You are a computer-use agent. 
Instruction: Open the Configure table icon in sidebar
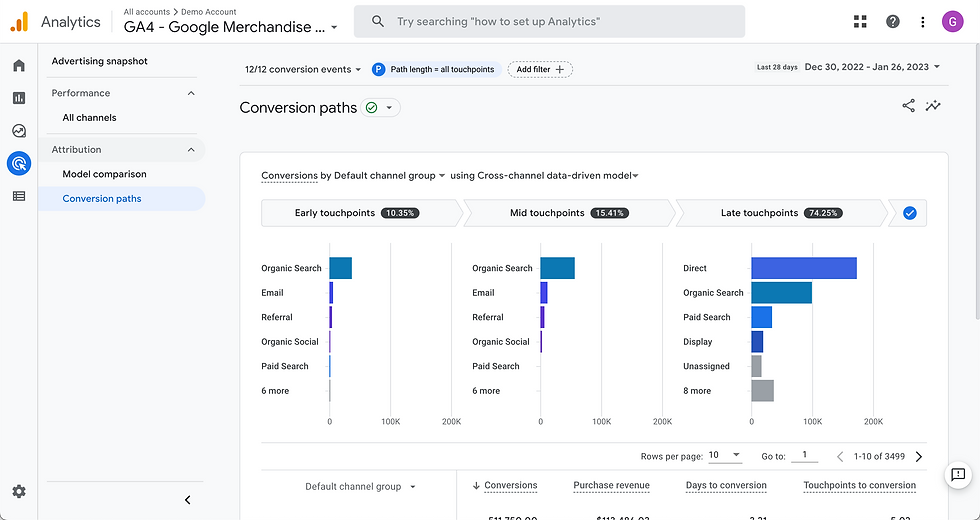(x=19, y=196)
